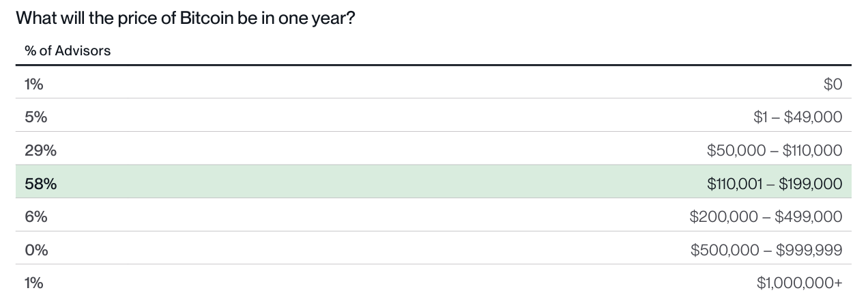Select the $1,000,000+ price label

tap(799, 283)
